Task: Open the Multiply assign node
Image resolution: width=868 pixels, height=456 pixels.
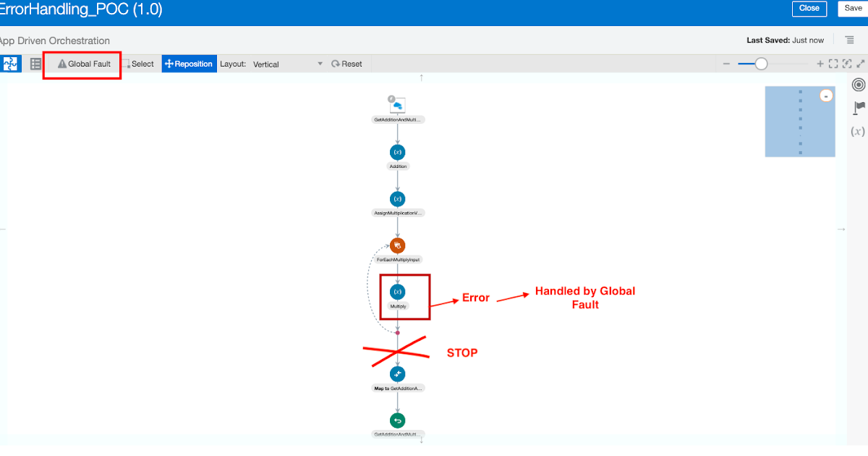Action: [x=397, y=292]
